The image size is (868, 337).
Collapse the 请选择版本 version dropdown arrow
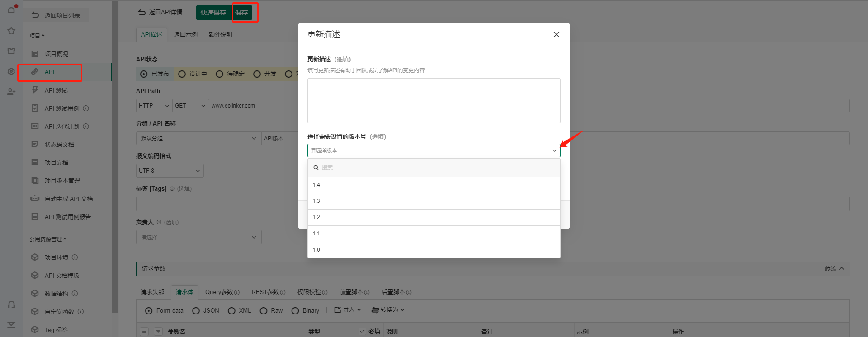pyautogui.click(x=555, y=150)
